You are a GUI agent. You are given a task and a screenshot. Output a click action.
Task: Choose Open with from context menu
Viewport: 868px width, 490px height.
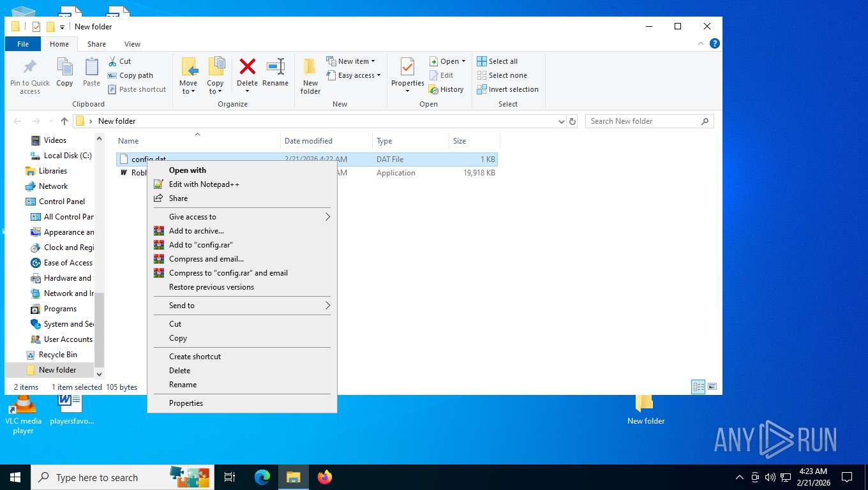tap(242, 170)
